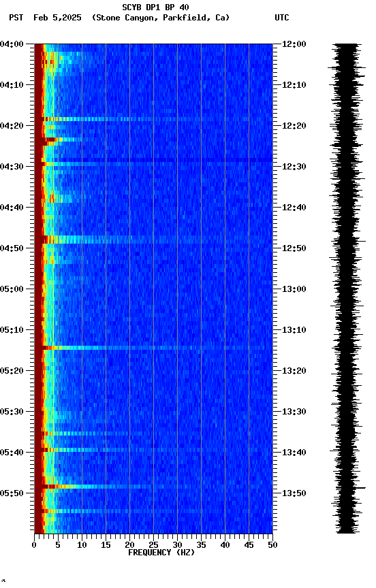Screen dimensions: 376x588
Task: Click the dark-red energy burst near 04:23 PST
Action: click(x=49, y=140)
